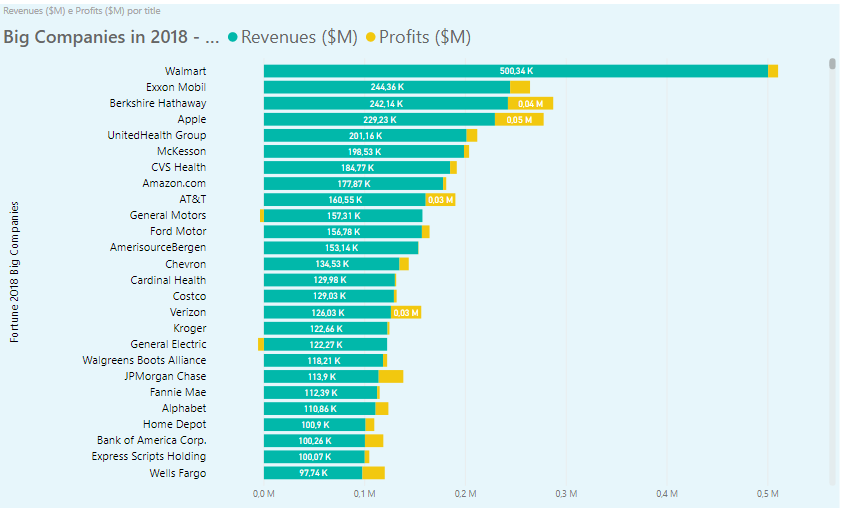
Task: Click the Ford Motor axis label
Action: point(178,232)
